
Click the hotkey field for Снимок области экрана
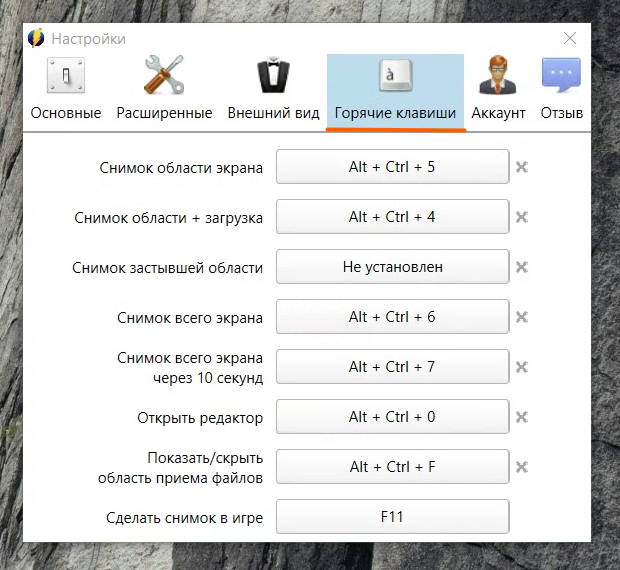pos(392,167)
